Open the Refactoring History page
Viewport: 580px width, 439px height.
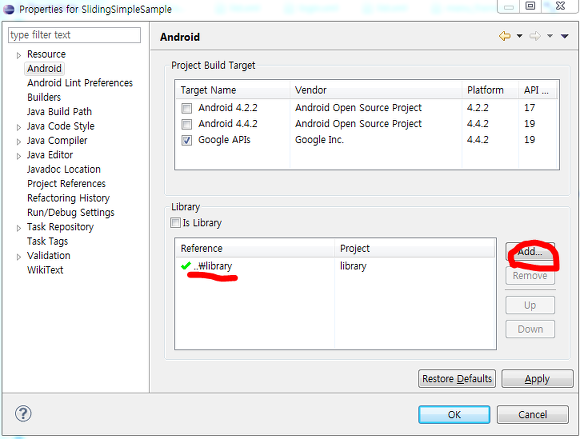pos(68,198)
